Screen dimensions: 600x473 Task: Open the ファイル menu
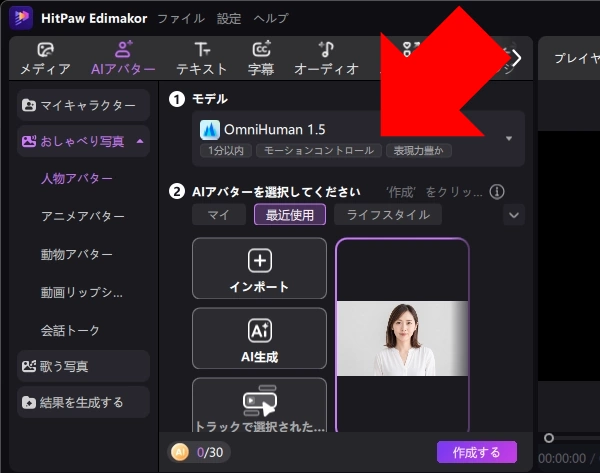coord(181,18)
